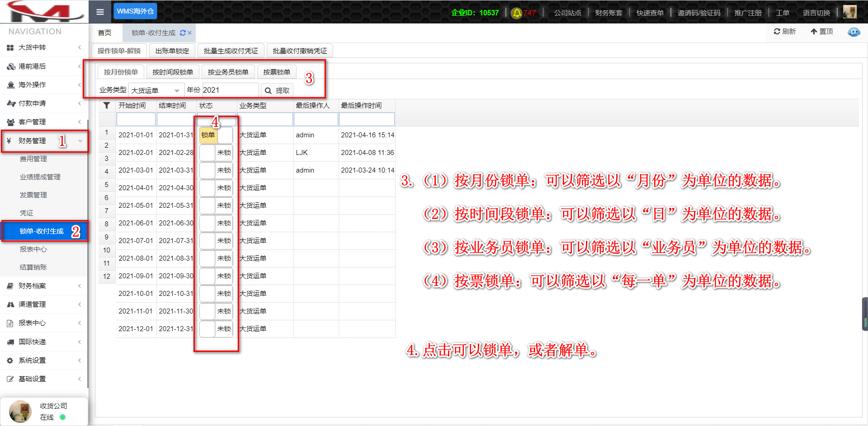Select the 按业务员锁单 tab
This screenshot has width=868, height=426.
[x=228, y=72]
